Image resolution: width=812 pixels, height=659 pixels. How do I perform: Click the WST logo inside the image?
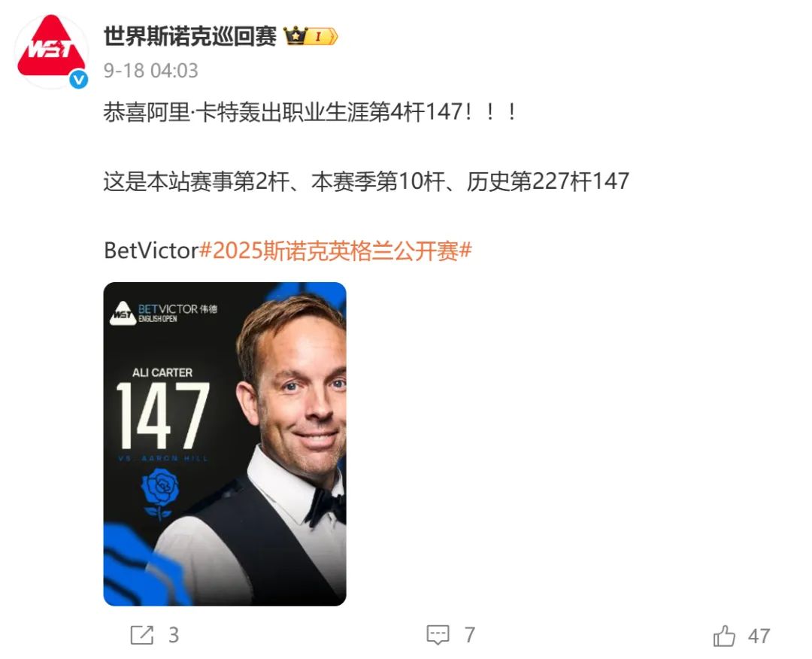click(x=123, y=314)
